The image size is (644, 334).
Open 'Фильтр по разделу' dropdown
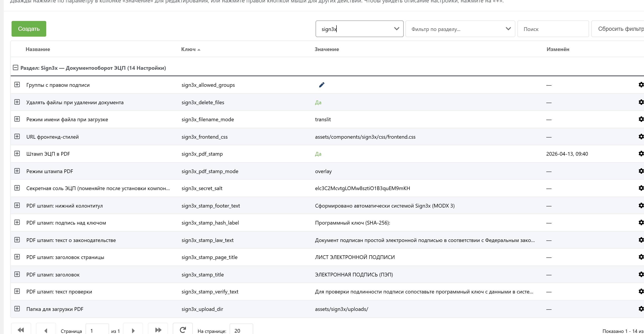coord(508,29)
